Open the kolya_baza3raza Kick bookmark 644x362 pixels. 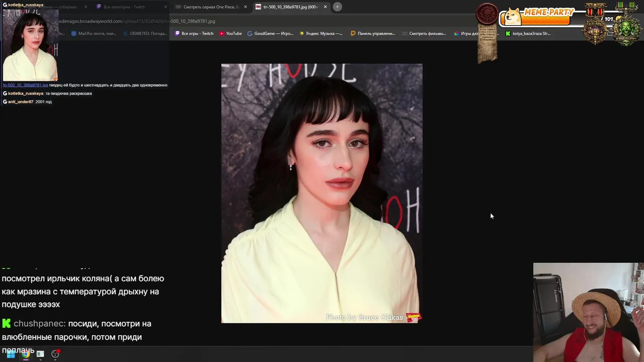point(528,33)
